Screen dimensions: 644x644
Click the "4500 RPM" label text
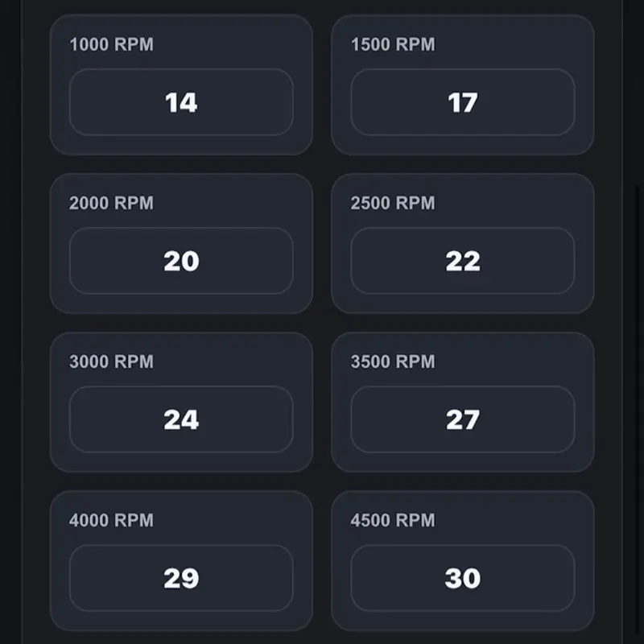pos(393,520)
